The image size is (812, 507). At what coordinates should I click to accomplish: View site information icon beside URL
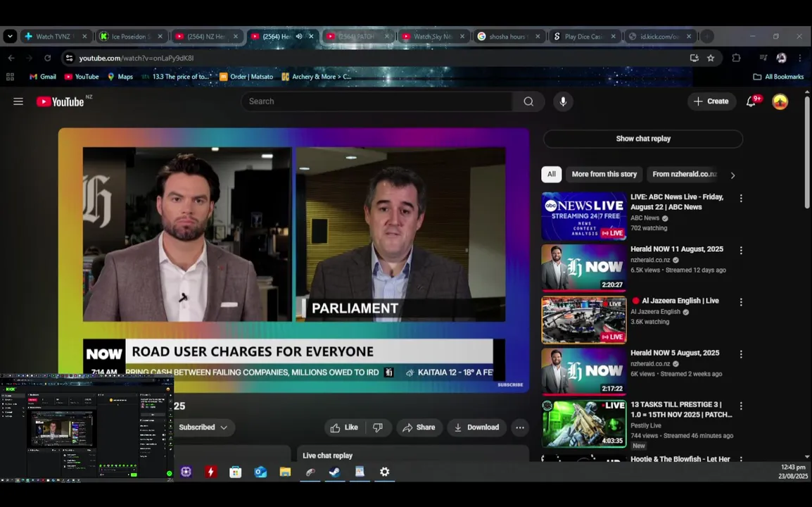click(x=69, y=58)
